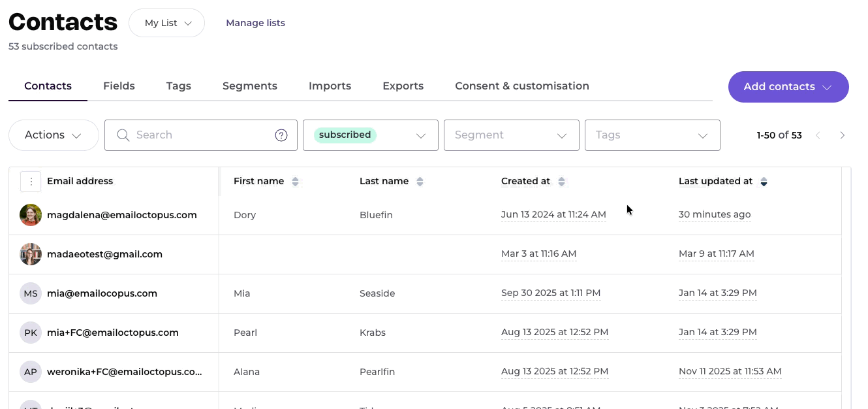Sort by First name column arrows

(295, 182)
